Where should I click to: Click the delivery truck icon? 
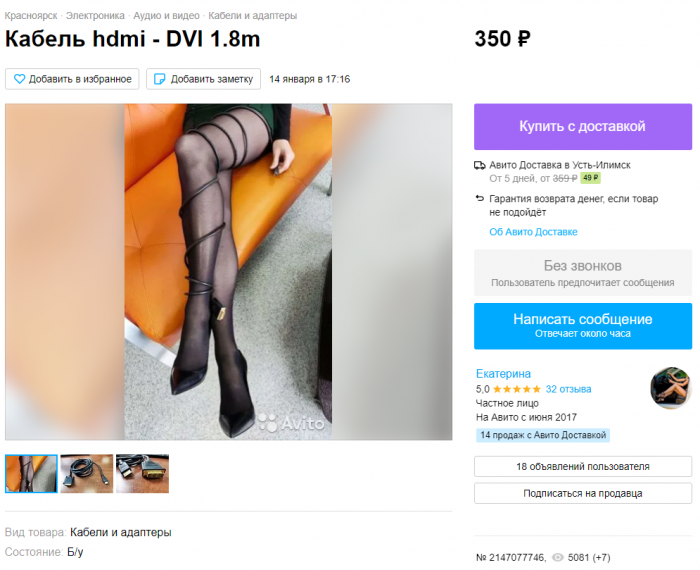479,166
